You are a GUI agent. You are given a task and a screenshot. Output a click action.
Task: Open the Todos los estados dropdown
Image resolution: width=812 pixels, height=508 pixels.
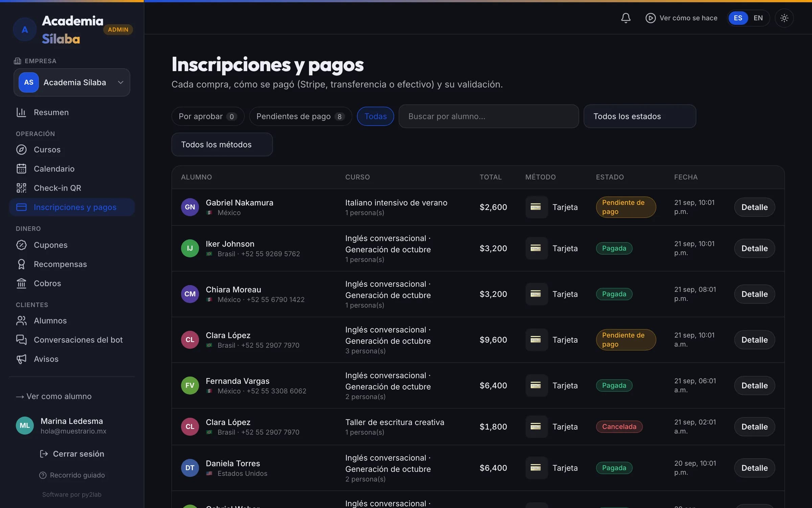[x=639, y=116]
